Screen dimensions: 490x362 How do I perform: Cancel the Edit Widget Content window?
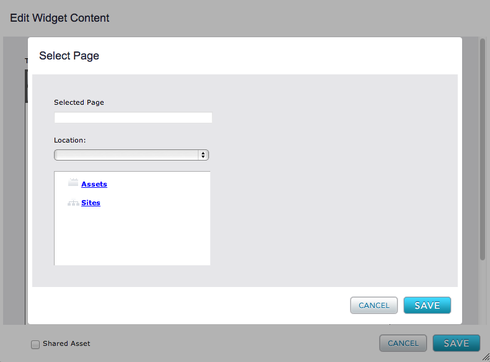click(x=403, y=343)
